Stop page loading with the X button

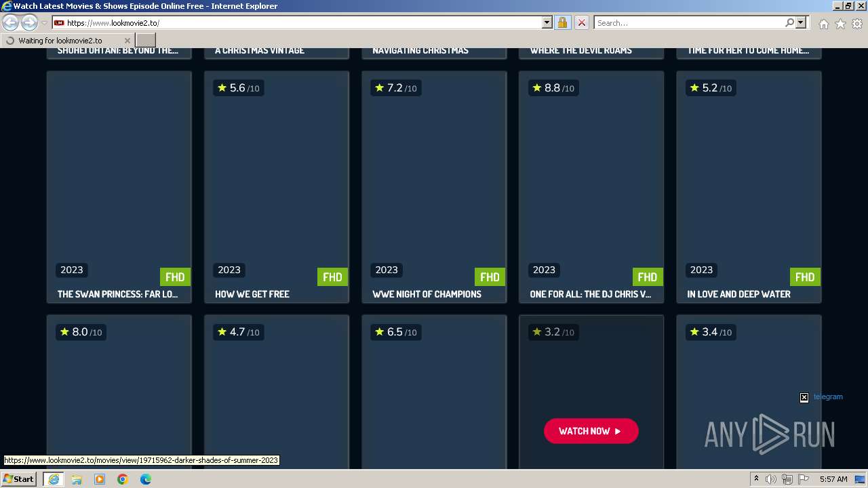tap(581, 22)
